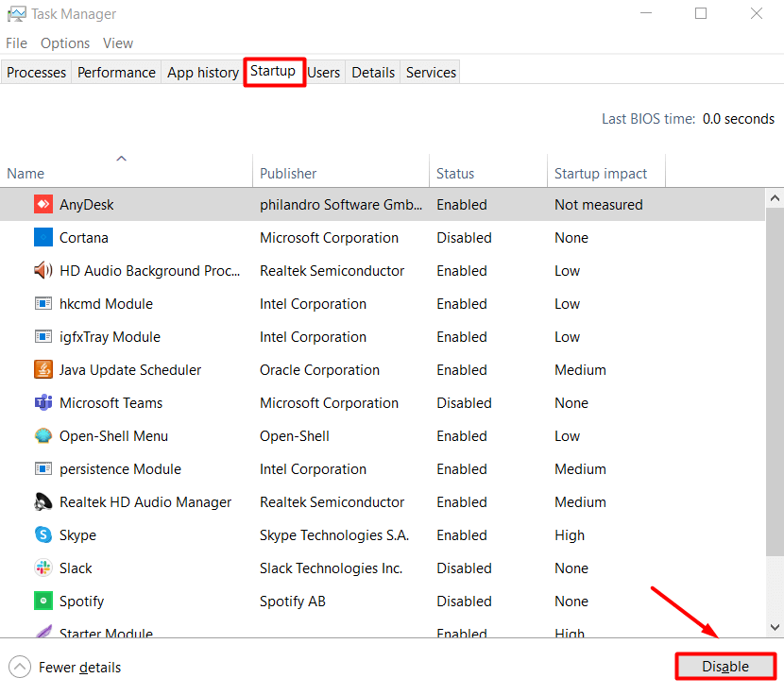Screen dimensions: 784x695
Task: Select the Realtek HD Audio Manager name
Action: pyautogui.click(x=145, y=502)
